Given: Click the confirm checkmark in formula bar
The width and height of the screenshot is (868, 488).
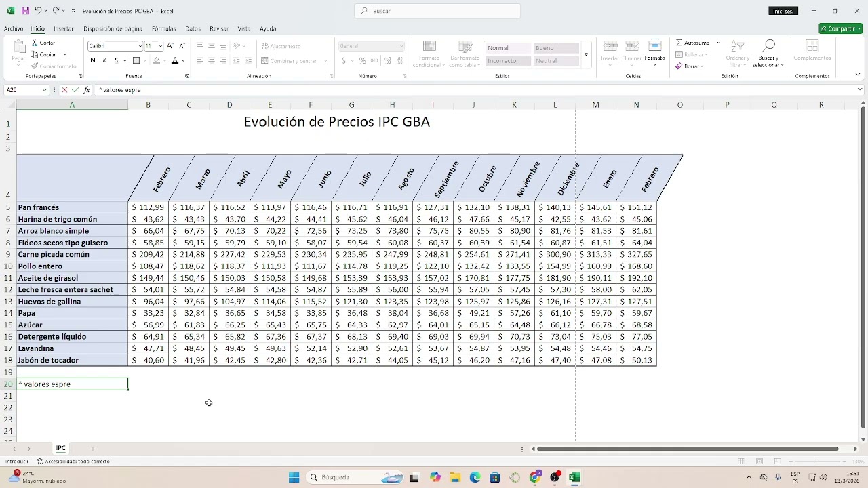Looking at the screenshot, I should tap(75, 90).
